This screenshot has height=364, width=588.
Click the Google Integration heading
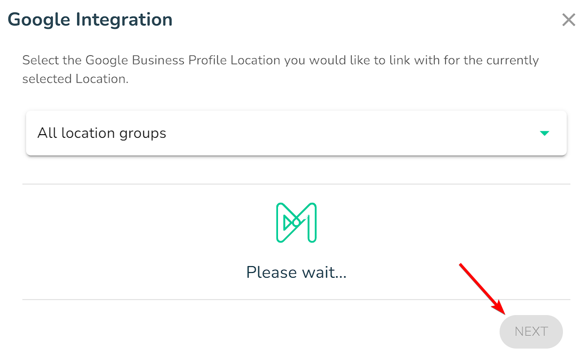pos(90,20)
